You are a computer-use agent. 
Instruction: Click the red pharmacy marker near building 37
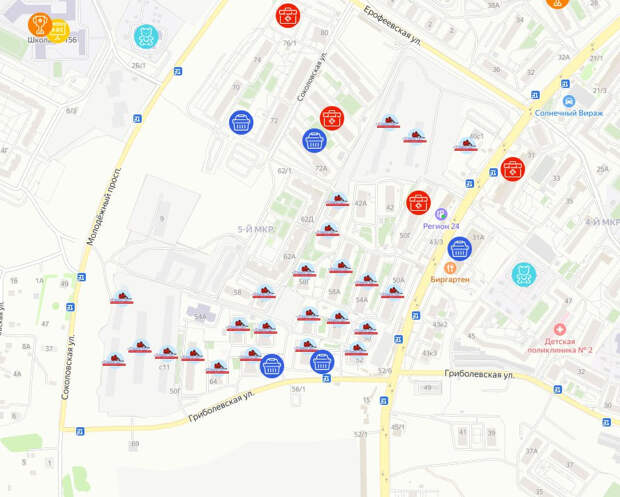tap(512, 169)
